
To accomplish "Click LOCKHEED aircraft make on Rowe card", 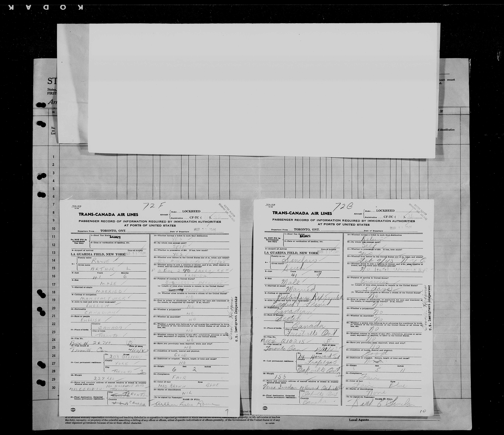I will point(191,211).
